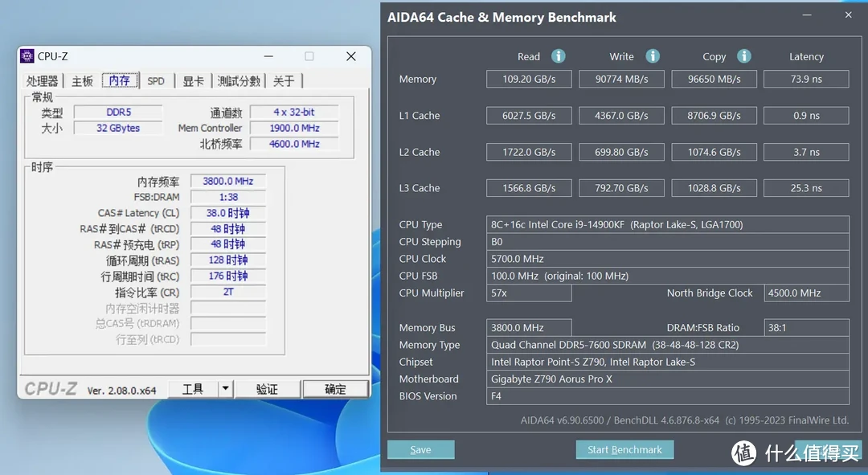Click the Memory Type Quad Channel DDR5-7600 field
The width and height of the screenshot is (868, 475).
tap(668, 345)
